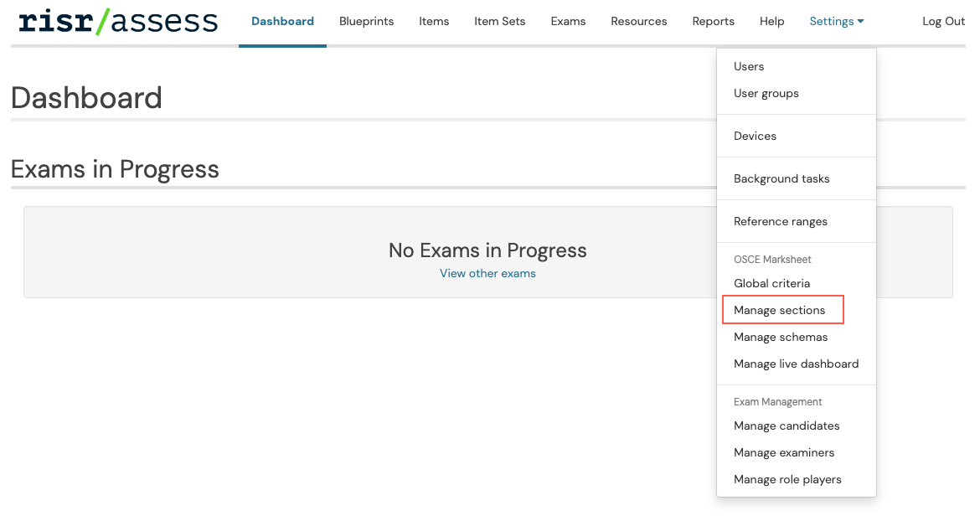Click the View other exams link

pyautogui.click(x=487, y=273)
